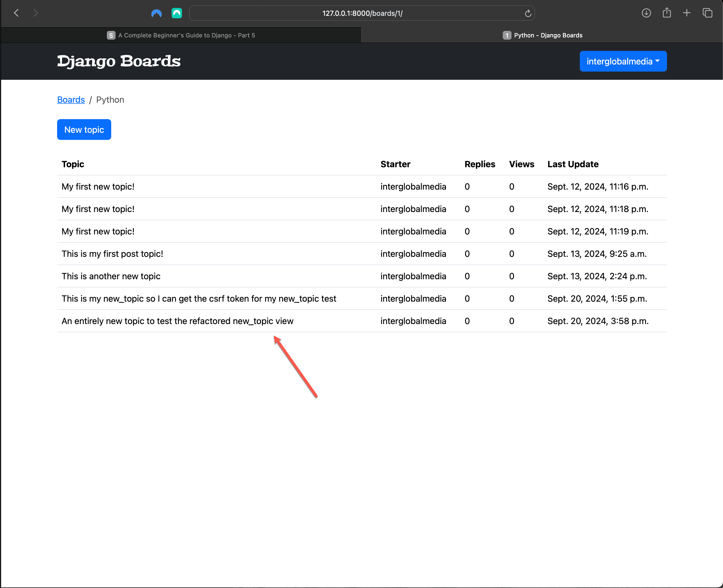723x588 pixels.
Task: Click starter interglobalmedia in 'This is another new topic' row
Action: point(413,276)
